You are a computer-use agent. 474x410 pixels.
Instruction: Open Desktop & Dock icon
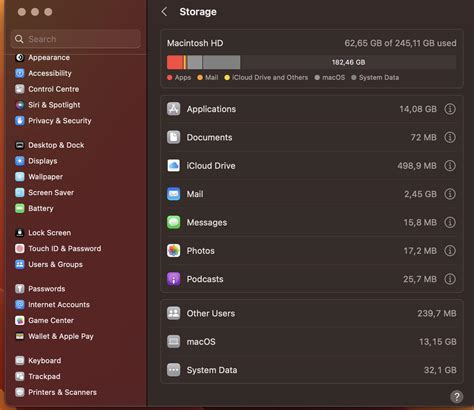point(20,145)
